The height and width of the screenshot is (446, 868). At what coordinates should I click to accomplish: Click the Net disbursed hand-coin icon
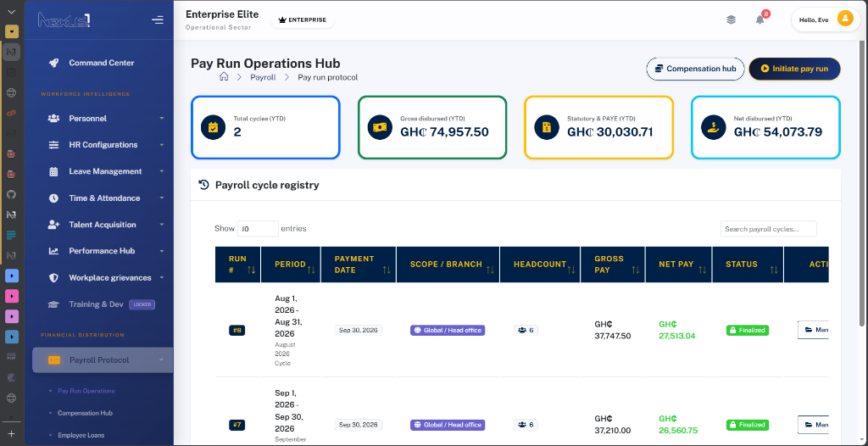click(713, 127)
